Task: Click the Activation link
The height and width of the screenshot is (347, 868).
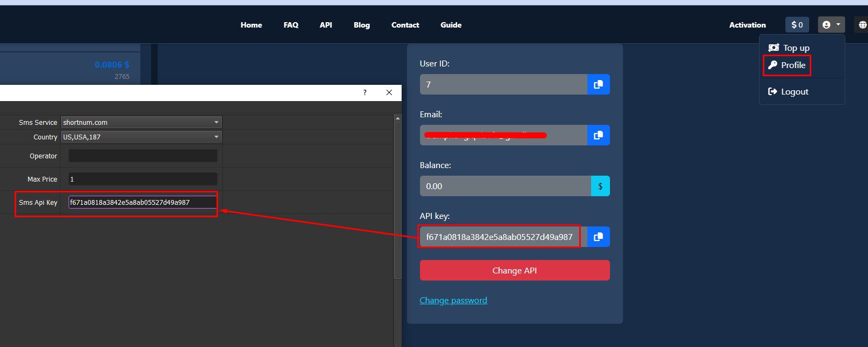Action: point(747,25)
